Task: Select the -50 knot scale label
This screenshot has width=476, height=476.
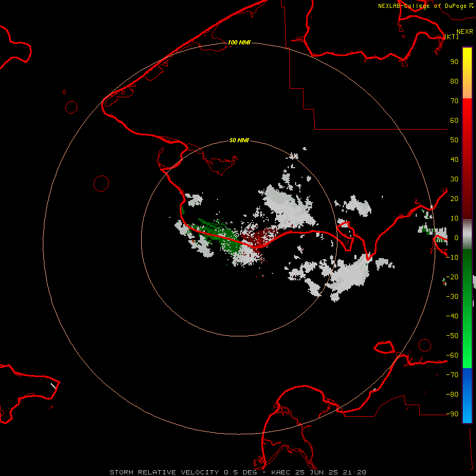Action: click(452, 336)
